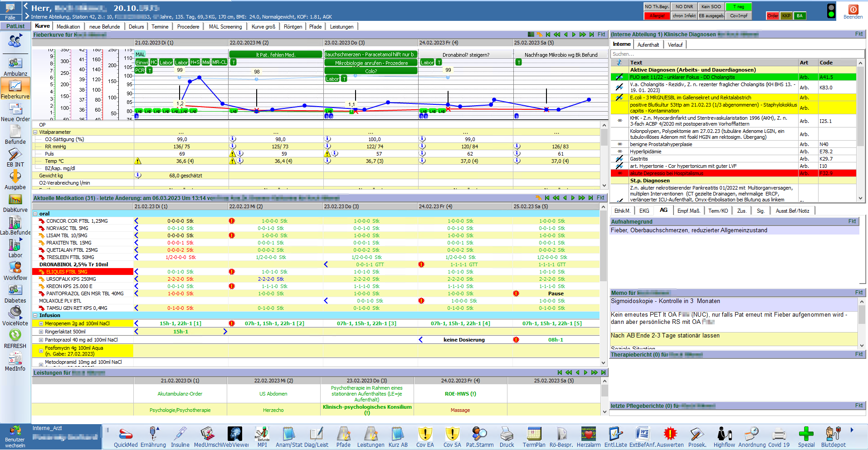Click the Order red button
Viewport: 868px width, 450px height.
(x=773, y=16)
